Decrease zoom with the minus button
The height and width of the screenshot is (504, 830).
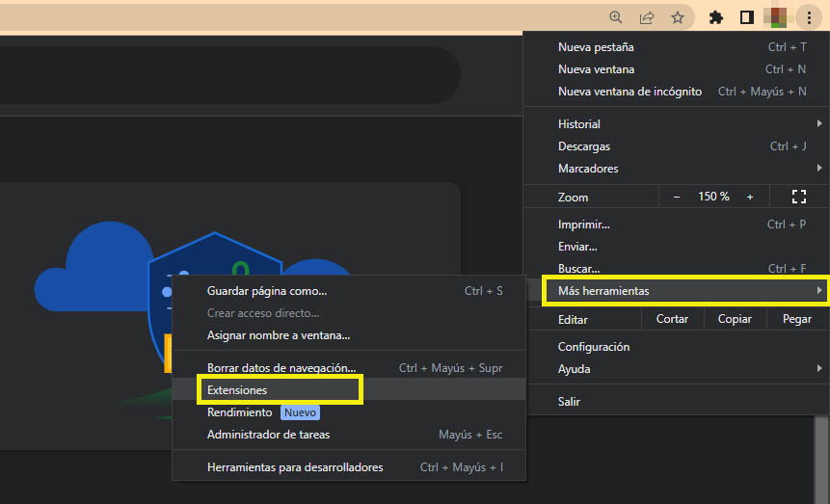[x=677, y=197]
